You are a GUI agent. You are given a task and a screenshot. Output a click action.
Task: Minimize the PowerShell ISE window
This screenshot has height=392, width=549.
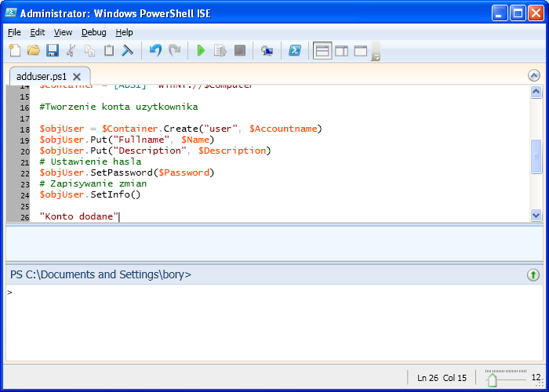[500, 13]
